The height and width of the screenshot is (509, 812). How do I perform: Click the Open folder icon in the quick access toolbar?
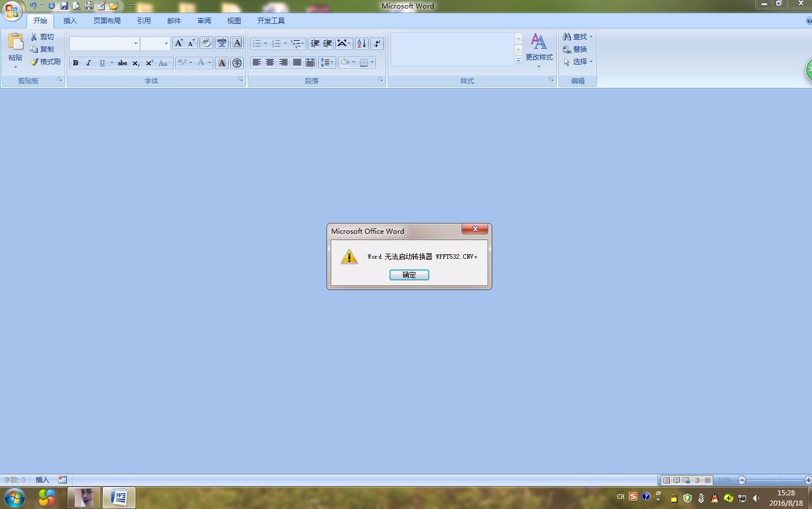click(114, 6)
